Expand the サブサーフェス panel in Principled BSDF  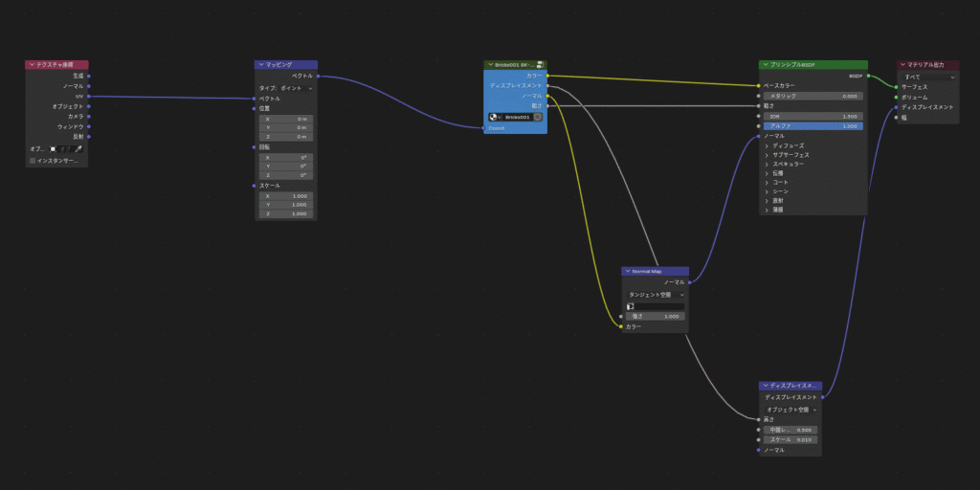coord(768,155)
